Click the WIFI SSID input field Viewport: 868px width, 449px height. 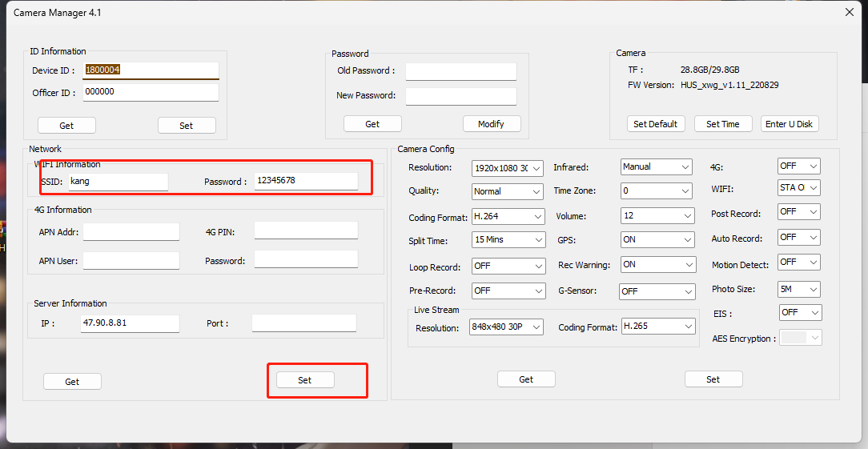coord(118,182)
